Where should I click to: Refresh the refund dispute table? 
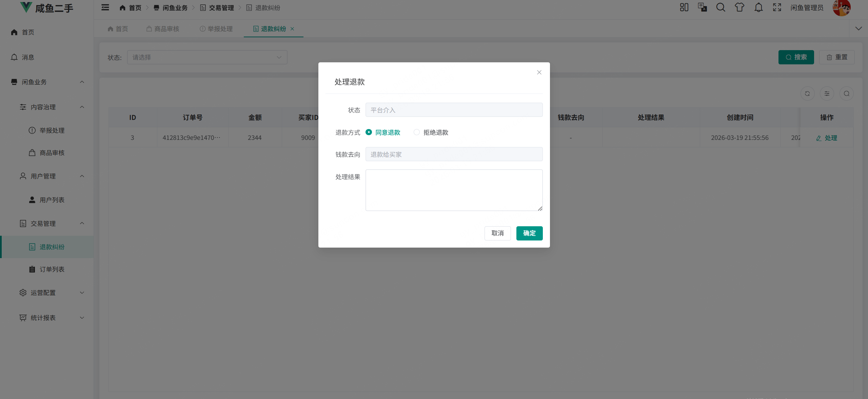pos(807,93)
